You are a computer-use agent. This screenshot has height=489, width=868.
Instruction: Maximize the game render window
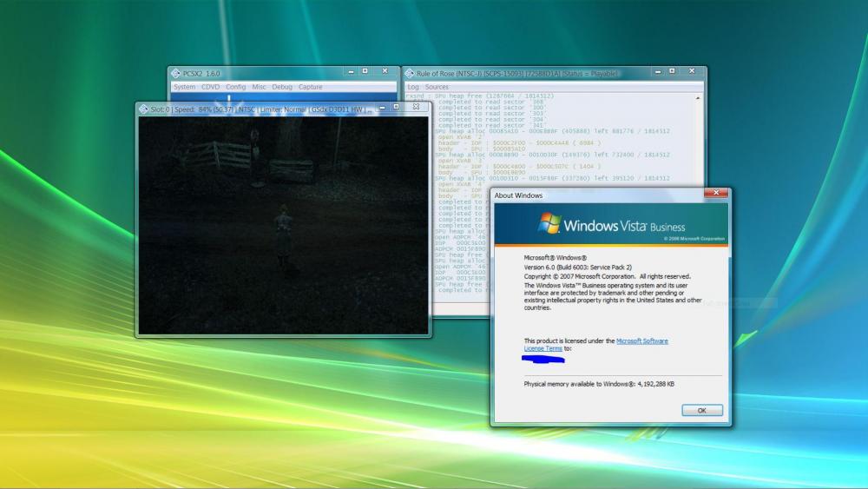396,107
